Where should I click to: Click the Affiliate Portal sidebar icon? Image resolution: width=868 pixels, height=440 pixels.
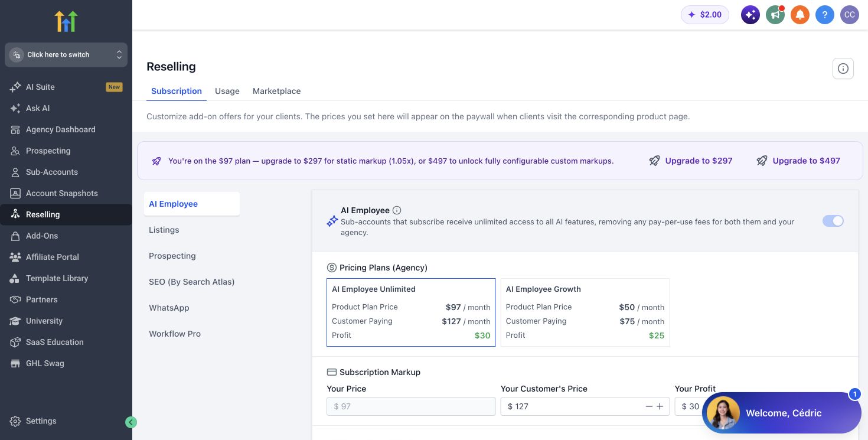pos(15,257)
